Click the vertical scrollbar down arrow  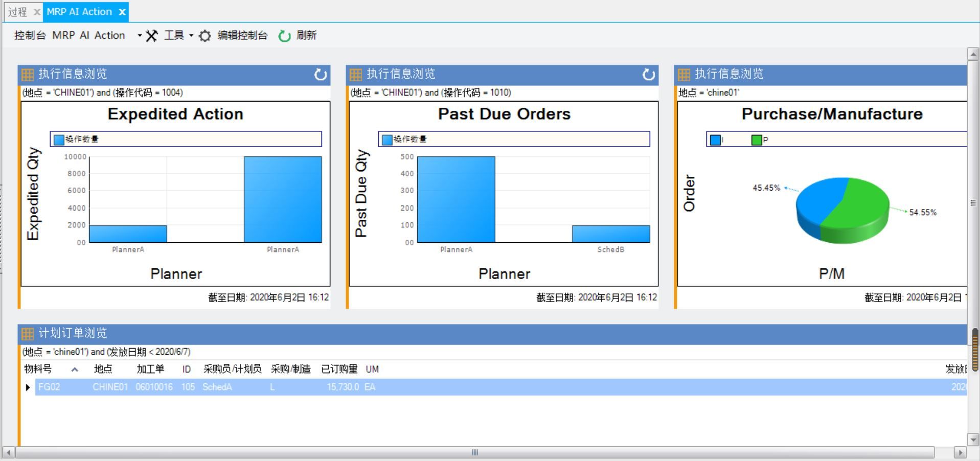pyautogui.click(x=973, y=440)
